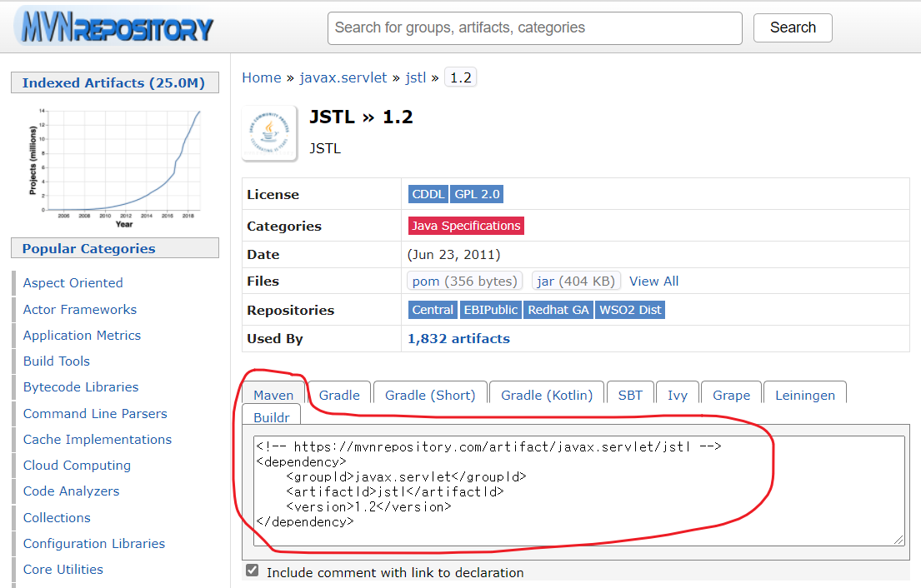The height and width of the screenshot is (588, 921).
Task: Click the indexed artifacts growth chart
Action: click(115, 167)
